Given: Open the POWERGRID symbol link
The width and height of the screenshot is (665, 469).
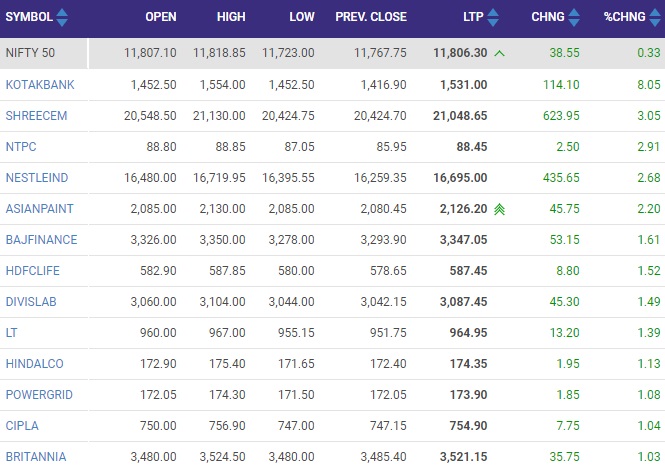Looking at the screenshot, I should [x=39, y=394].
